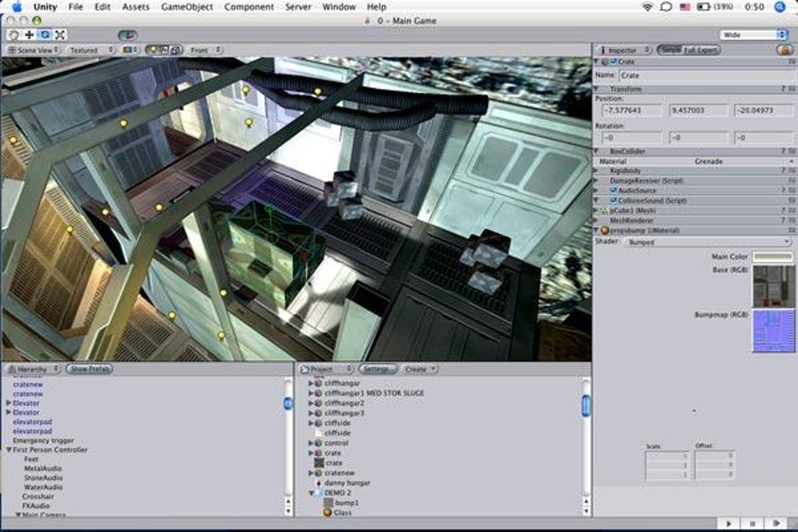
Task: Expand the Rigidbody component section
Action: click(x=597, y=171)
